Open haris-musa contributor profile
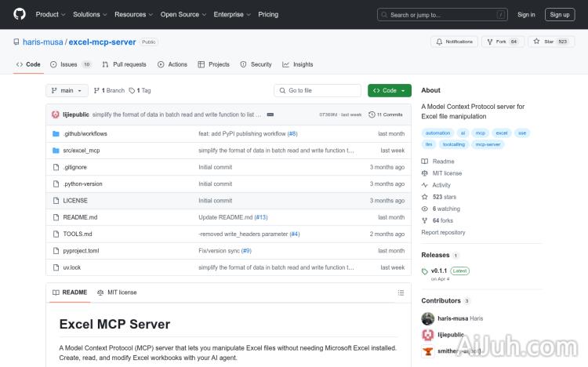 click(x=452, y=318)
